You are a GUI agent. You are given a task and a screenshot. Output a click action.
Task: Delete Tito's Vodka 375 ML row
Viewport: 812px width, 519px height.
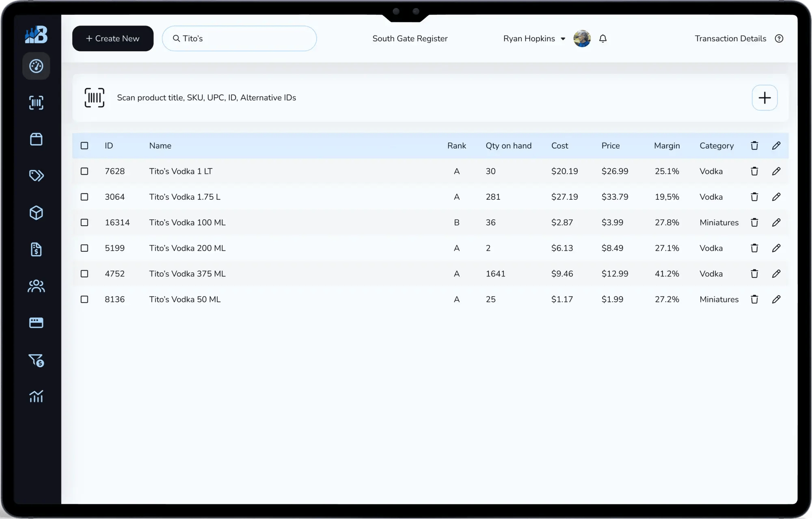754,273
